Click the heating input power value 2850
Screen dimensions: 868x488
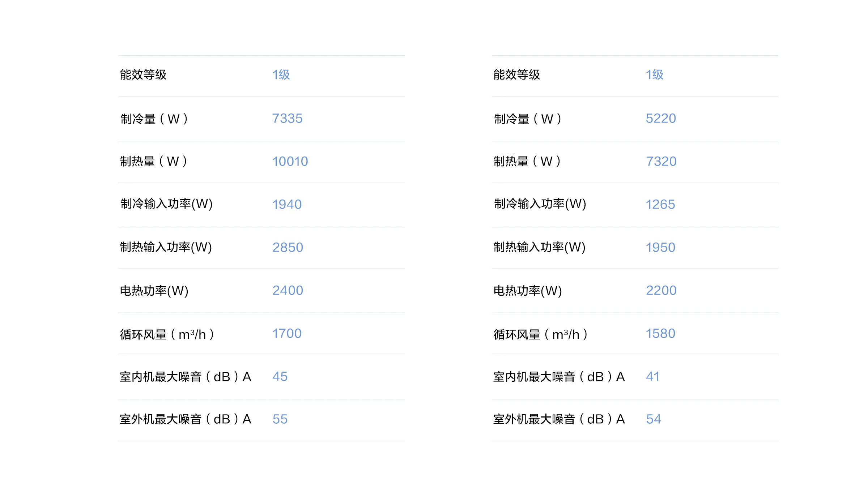[x=288, y=247]
